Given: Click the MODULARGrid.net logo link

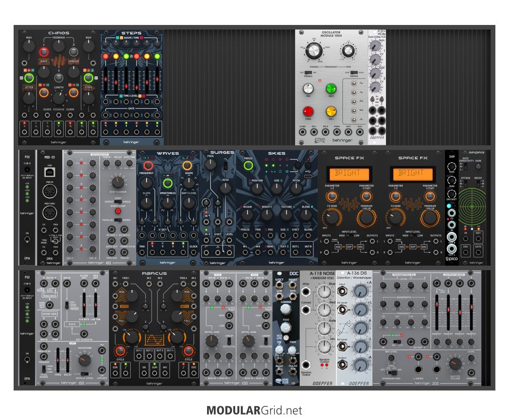Looking at the screenshot, I should coord(254,410).
